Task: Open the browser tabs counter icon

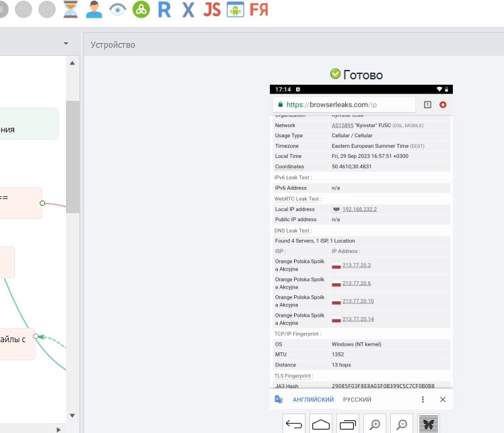Action: [x=427, y=105]
